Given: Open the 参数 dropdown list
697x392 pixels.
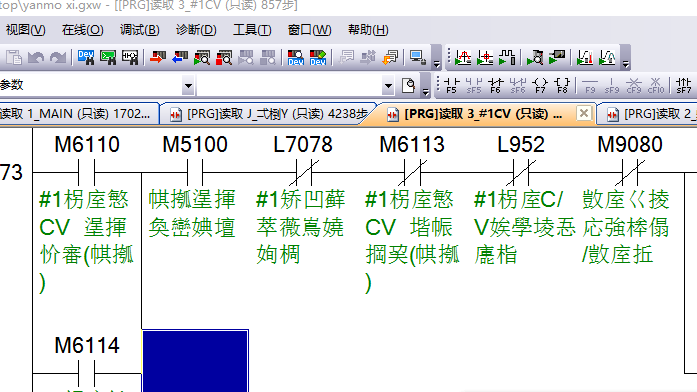Looking at the screenshot, I should coord(188,85).
